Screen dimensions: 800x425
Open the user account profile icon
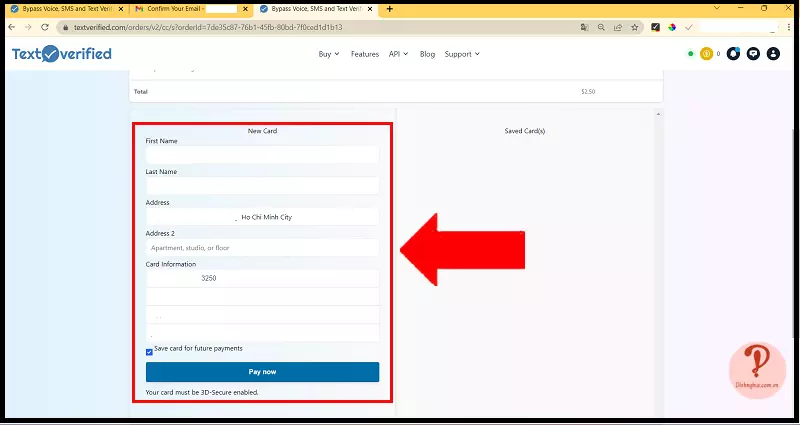pyautogui.click(x=773, y=54)
